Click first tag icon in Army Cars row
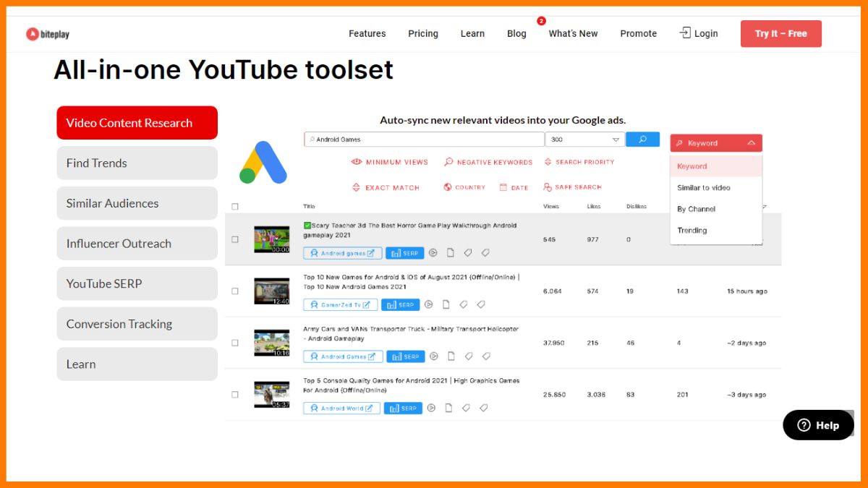Image resolution: width=868 pixels, height=488 pixels. [x=469, y=356]
